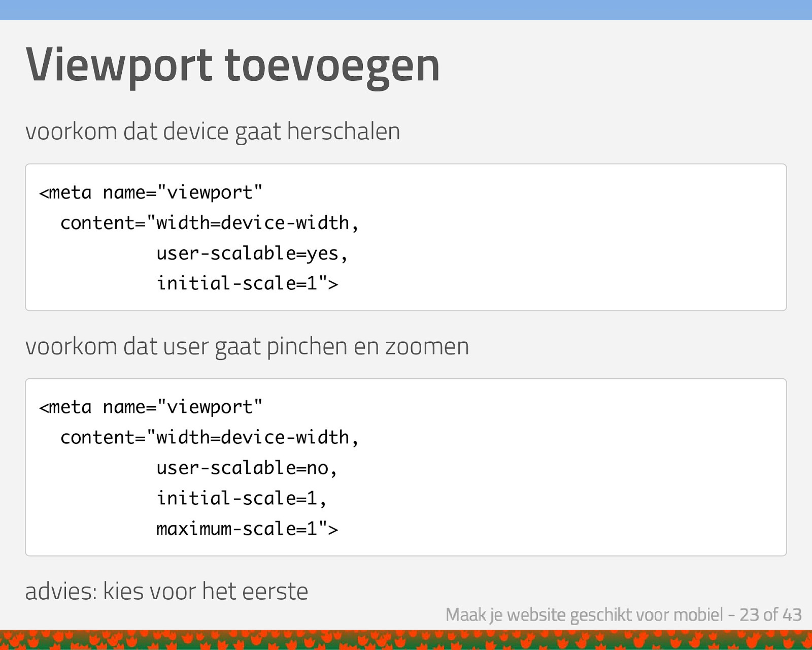Viewport: 812px width, 650px height.
Task: Click the blue bar at the top
Action: [406, 10]
